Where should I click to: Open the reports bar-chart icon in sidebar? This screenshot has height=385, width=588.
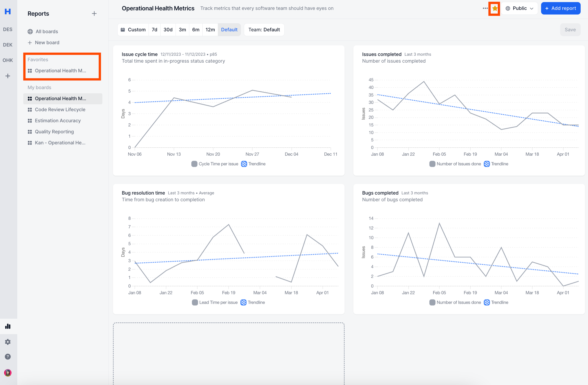(x=8, y=326)
